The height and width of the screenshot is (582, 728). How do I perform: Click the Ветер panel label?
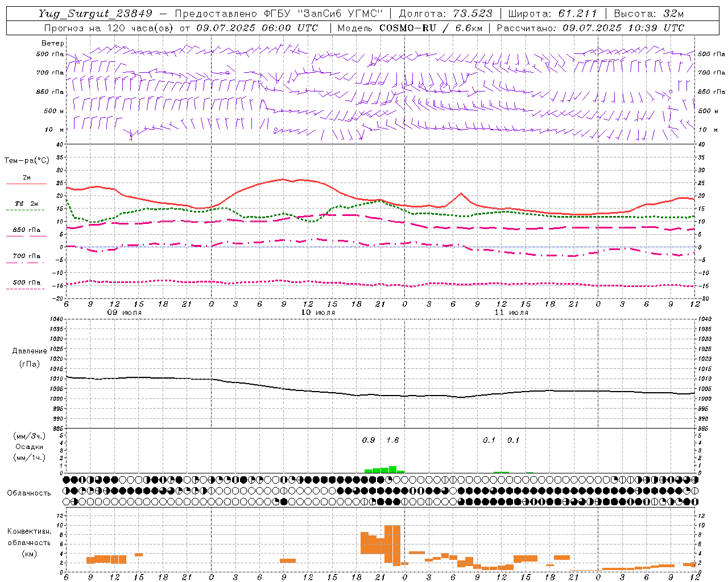tap(53, 43)
